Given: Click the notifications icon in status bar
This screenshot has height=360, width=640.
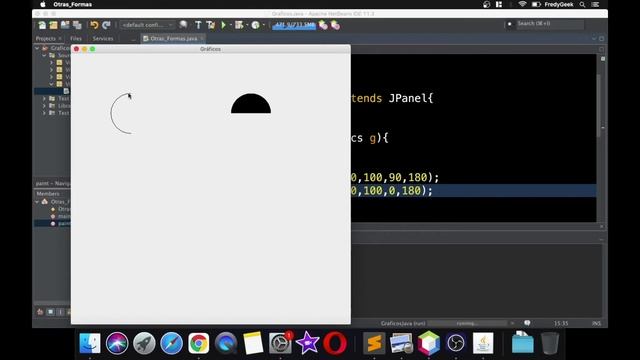Looking at the screenshot, I should (x=527, y=323).
